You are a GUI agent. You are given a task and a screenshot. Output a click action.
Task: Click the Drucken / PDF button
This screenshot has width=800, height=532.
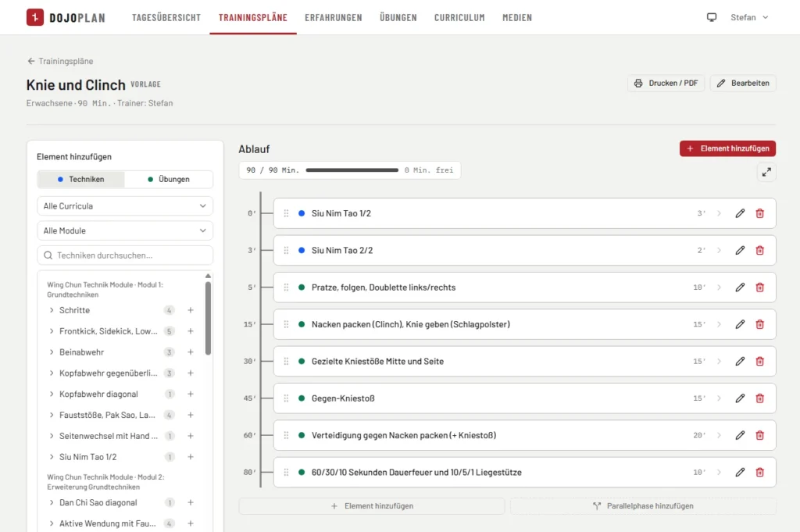point(666,83)
